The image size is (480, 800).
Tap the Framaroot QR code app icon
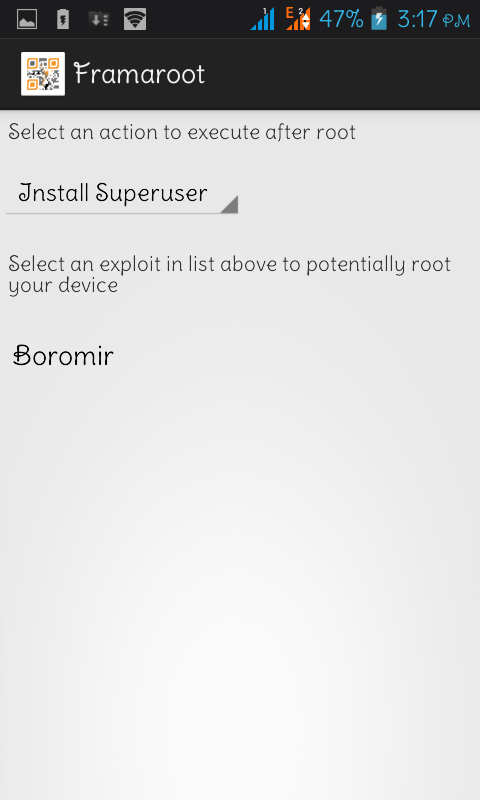tap(43, 73)
